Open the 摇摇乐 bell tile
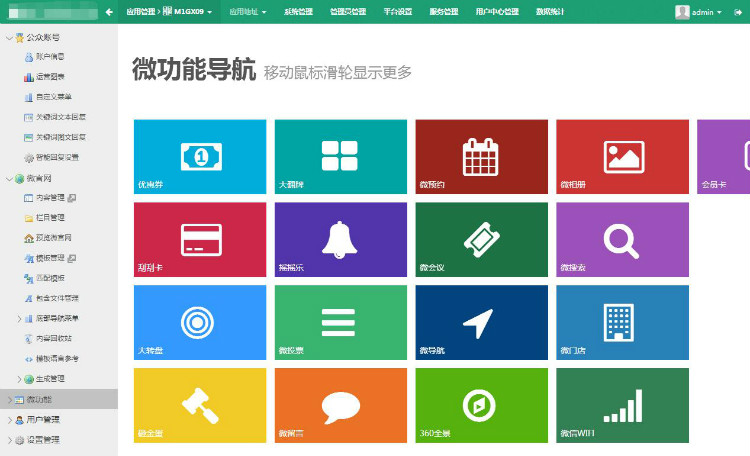 click(341, 239)
